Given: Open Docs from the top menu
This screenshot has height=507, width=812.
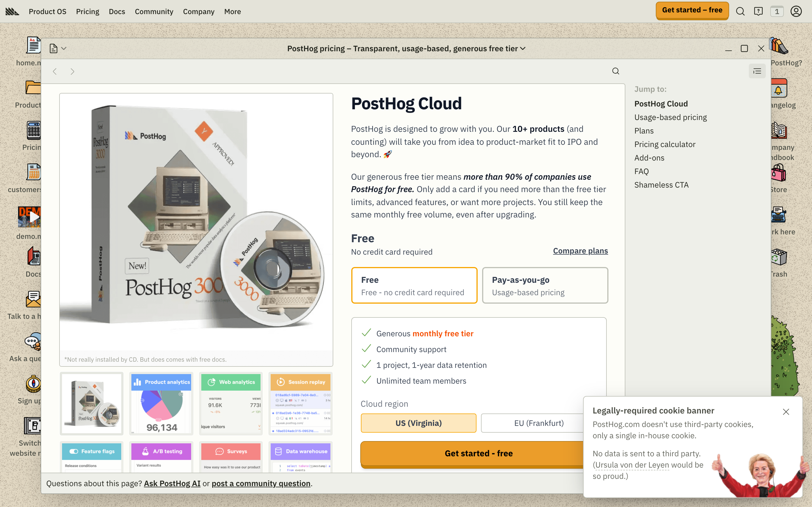Looking at the screenshot, I should pos(117,11).
